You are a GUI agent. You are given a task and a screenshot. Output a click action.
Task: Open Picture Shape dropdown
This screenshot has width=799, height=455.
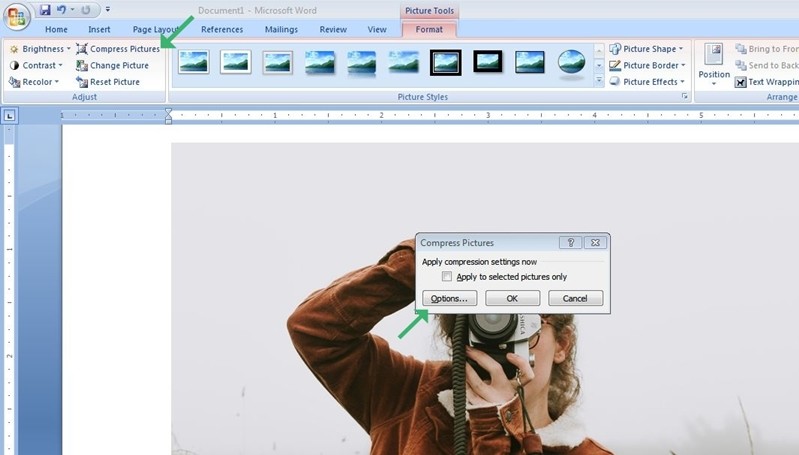pos(646,49)
